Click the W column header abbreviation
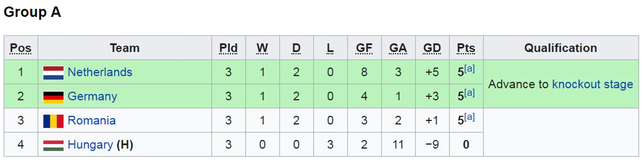 pyautogui.click(x=262, y=48)
